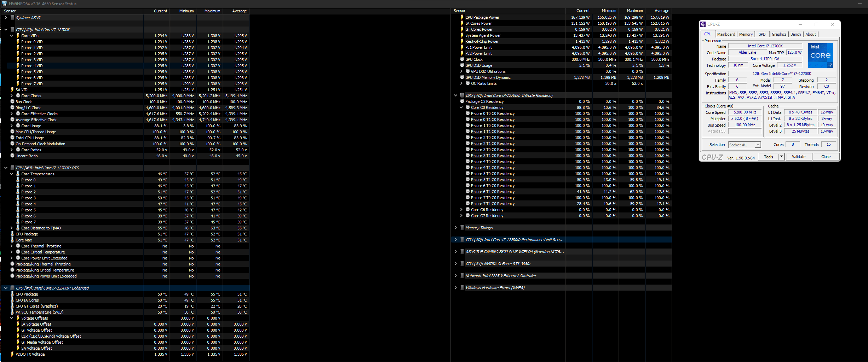Expand Core Effective Clocks
The height and width of the screenshot is (362, 868).
(11, 114)
